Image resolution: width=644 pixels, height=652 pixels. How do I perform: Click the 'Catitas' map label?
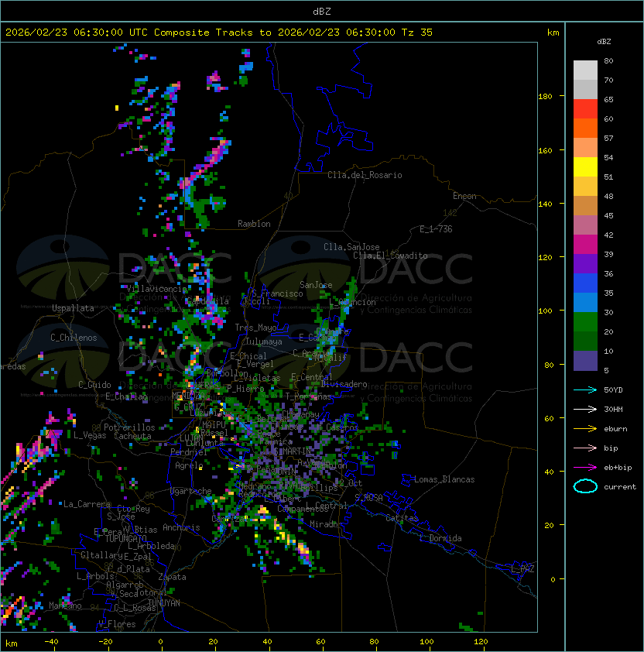[402, 518]
